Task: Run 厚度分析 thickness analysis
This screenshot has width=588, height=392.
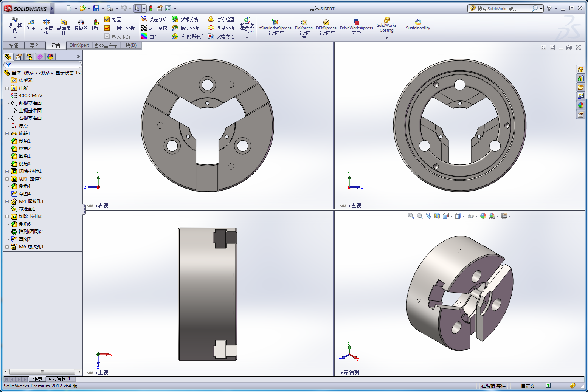Action: coord(221,28)
